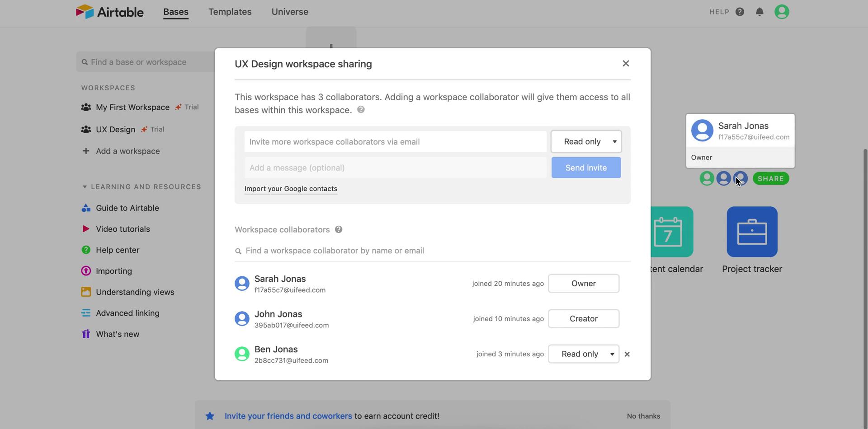Click the Airtable logo
Screen dimensions: 868x429
click(109, 12)
